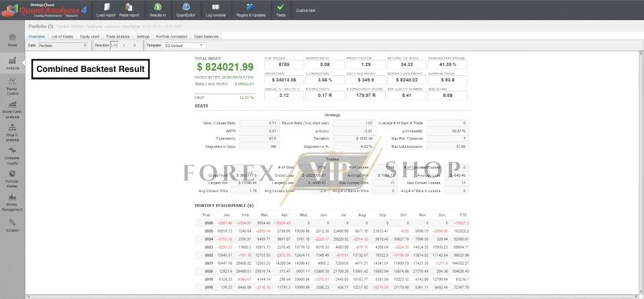Click the YTD column header
644x299 pixels.
coord(464,215)
